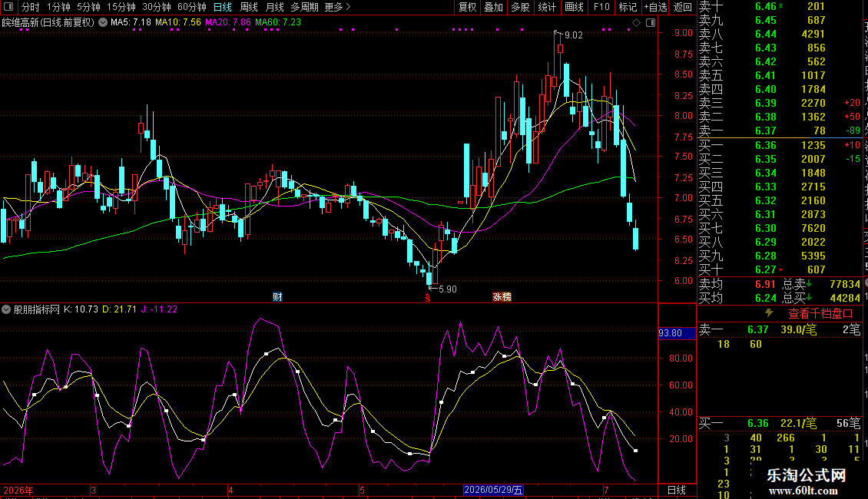Screen dimensions: 868x499
Task: Switch to 30分钟 period
Action: (x=157, y=7)
